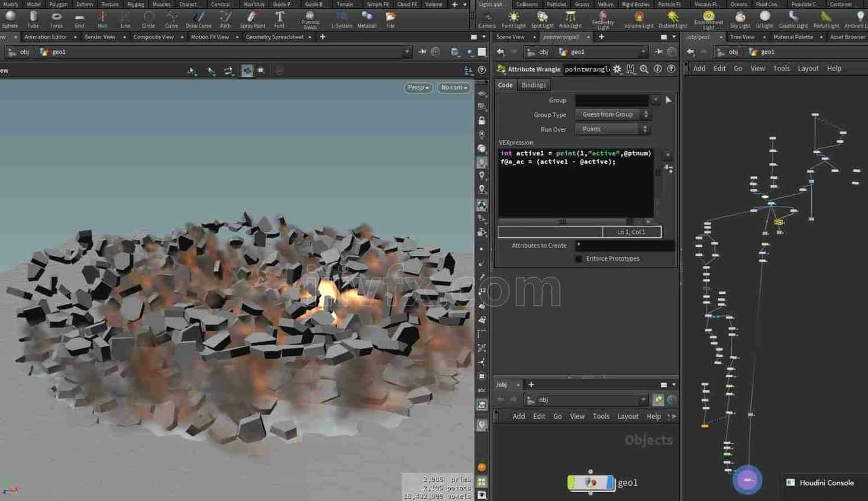Select the L-System shelf tool
Viewport: 868px width, 501px height.
tap(341, 20)
